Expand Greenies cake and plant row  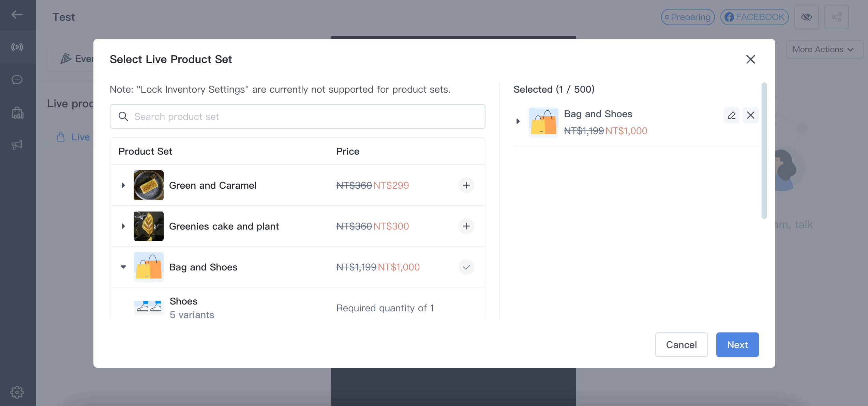point(123,226)
